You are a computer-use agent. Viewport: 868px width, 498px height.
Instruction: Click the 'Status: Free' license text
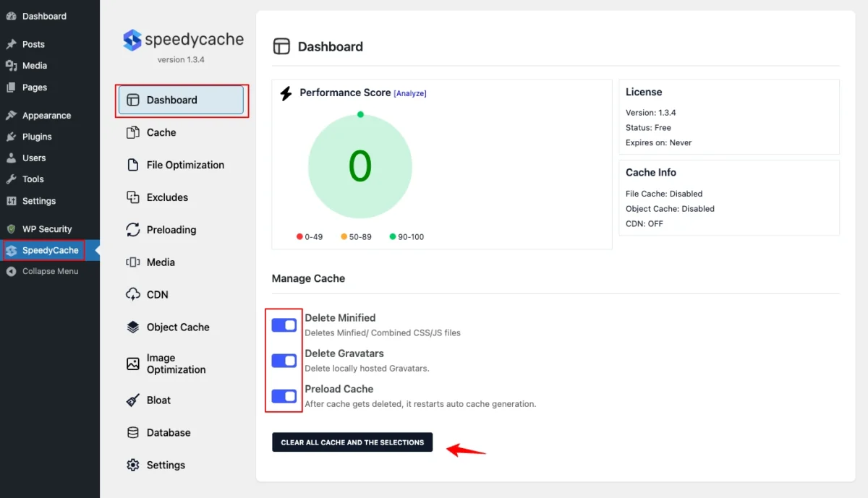(x=648, y=128)
